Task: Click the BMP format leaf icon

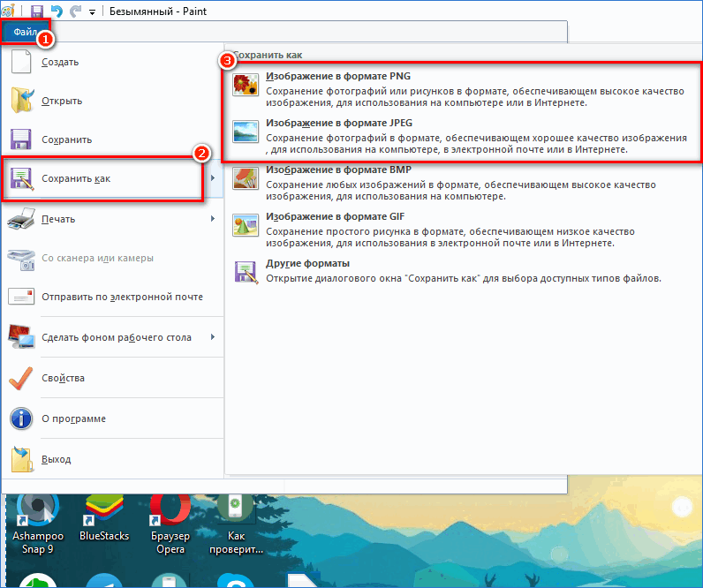Action: tap(246, 178)
